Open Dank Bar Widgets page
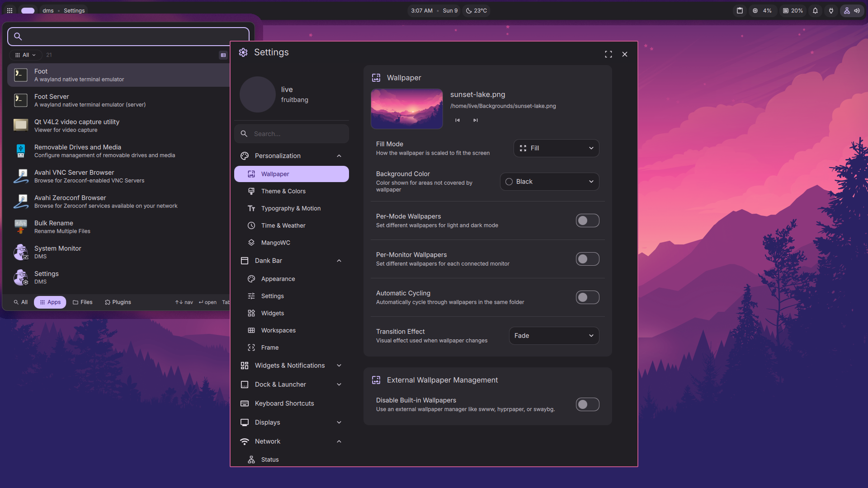The image size is (868, 488). (x=292, y=313)
